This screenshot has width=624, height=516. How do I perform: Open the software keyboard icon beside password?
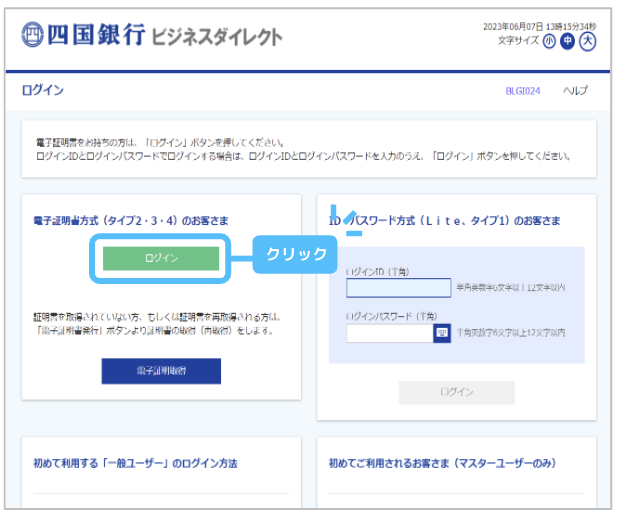[x=442, y=333]
